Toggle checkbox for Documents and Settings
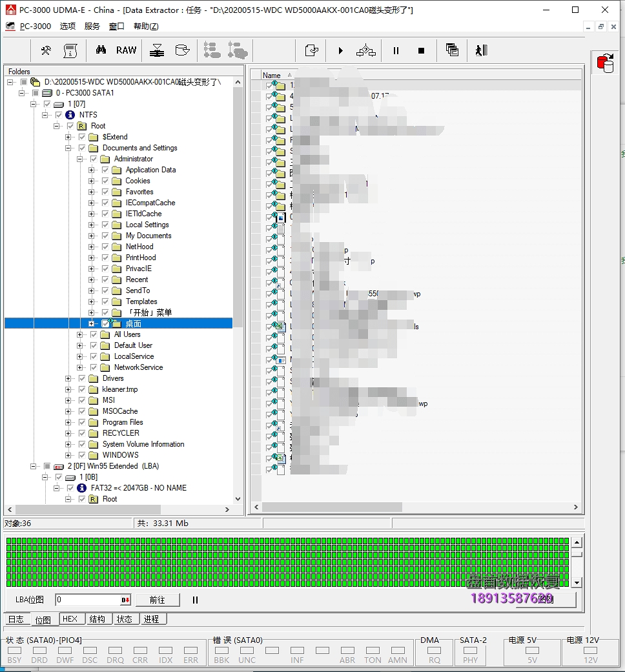The width and height of the screenshot is (625, 672). [x=82, y=148]
